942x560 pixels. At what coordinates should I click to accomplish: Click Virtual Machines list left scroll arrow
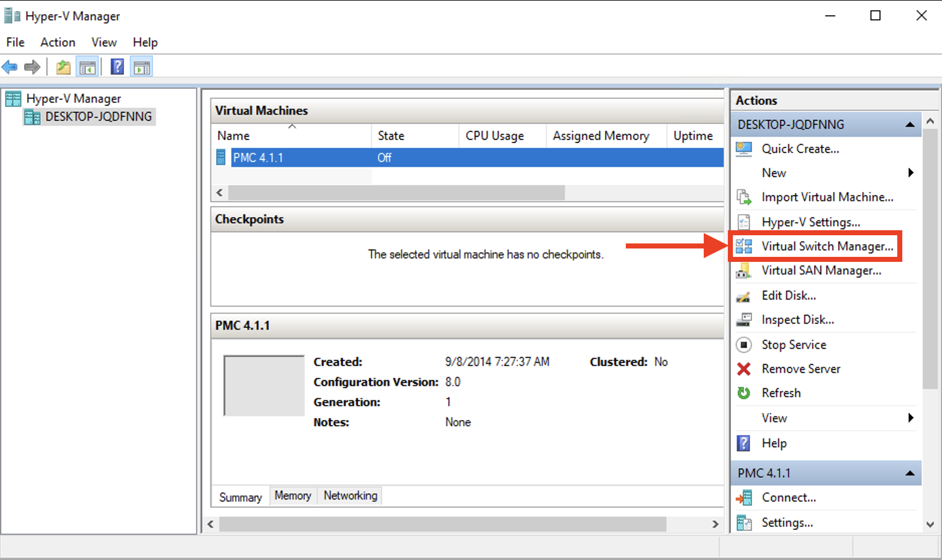tap(220, 193)
